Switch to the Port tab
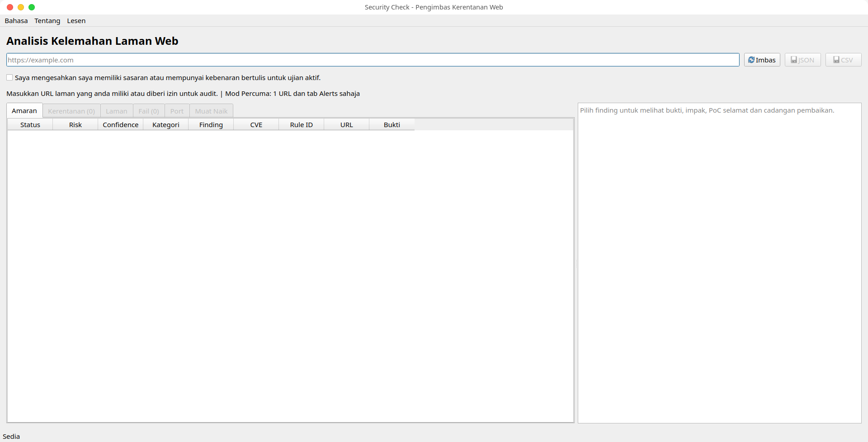Image resolution: width=868 pixels, height=442 pixels. point(177,111)
